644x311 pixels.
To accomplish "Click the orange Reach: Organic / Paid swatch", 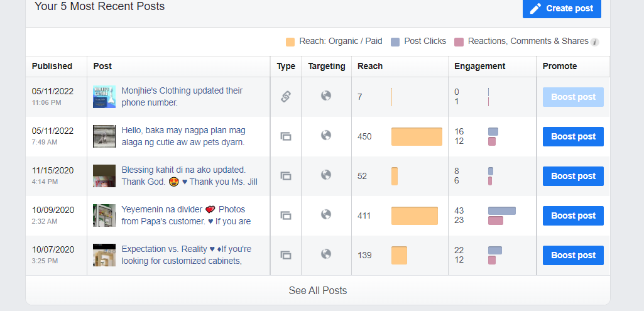I will (290, 42).
